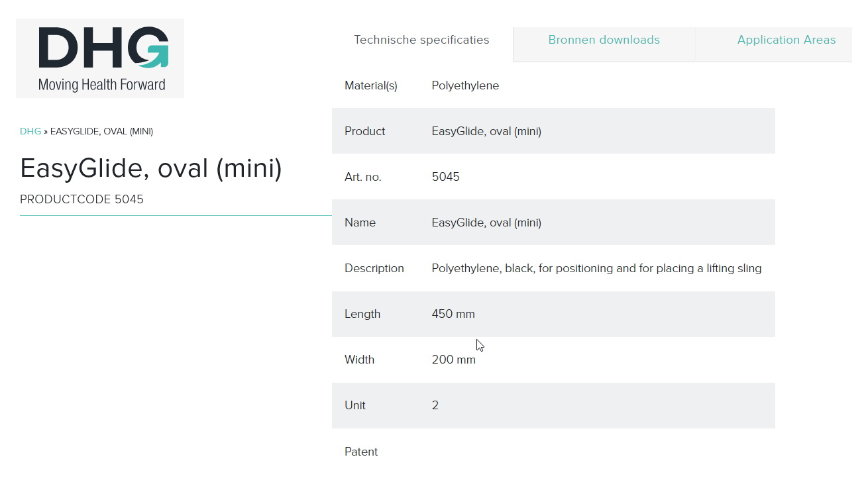Select the Technische specificaties tab
Image resolution: width=868 pixels, height=496 pixels.
(421, 40)
